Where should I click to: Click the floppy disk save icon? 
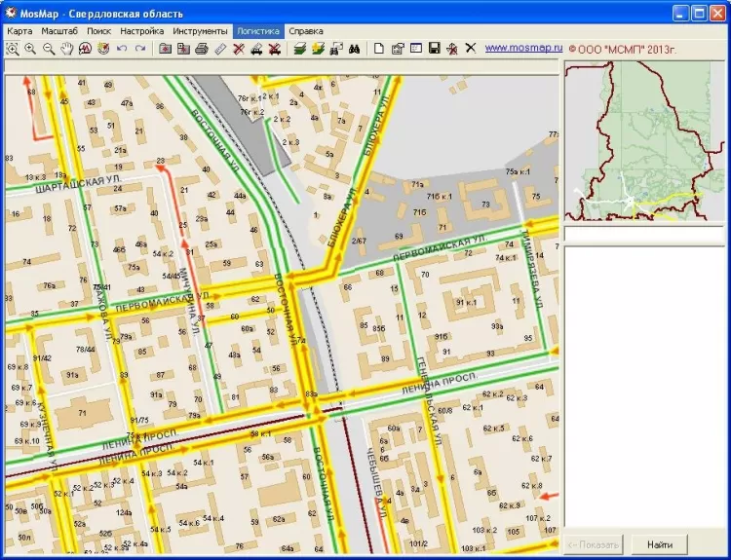click(434, 49)
